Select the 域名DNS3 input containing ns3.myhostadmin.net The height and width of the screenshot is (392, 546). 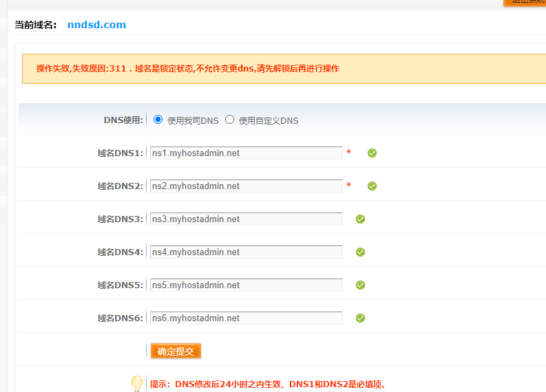tap(246, 219)
